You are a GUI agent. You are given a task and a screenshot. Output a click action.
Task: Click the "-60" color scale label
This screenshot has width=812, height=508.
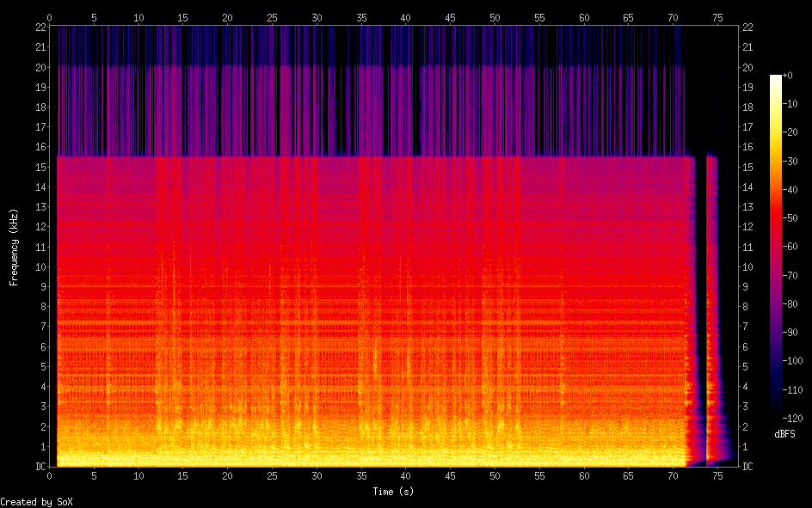click(790, 247)
